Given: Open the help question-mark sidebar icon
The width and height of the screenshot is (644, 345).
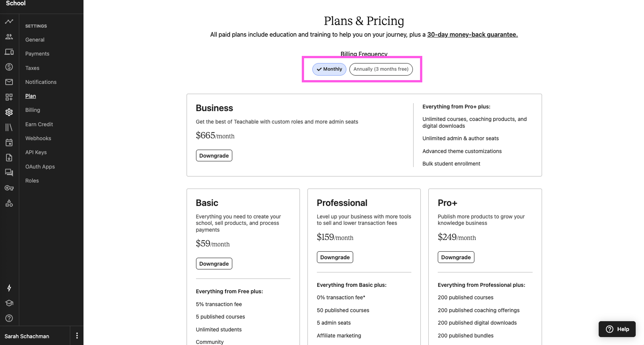Looking at the screenshot, I should point(9,318).
